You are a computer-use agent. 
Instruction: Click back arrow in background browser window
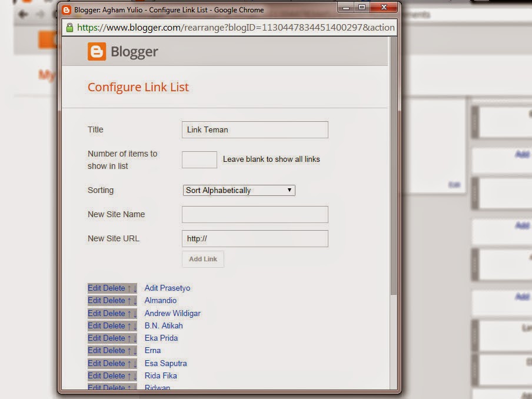(x=23, y=14)
